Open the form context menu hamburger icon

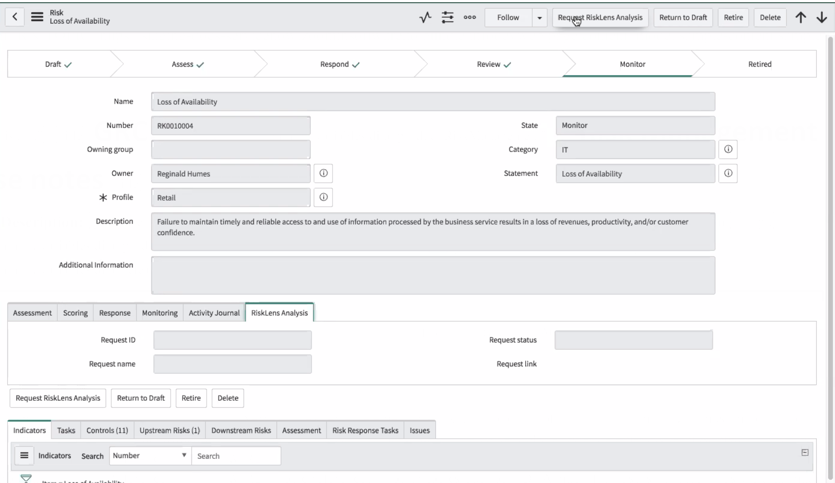pyautogui.click(x=37, y=17)
